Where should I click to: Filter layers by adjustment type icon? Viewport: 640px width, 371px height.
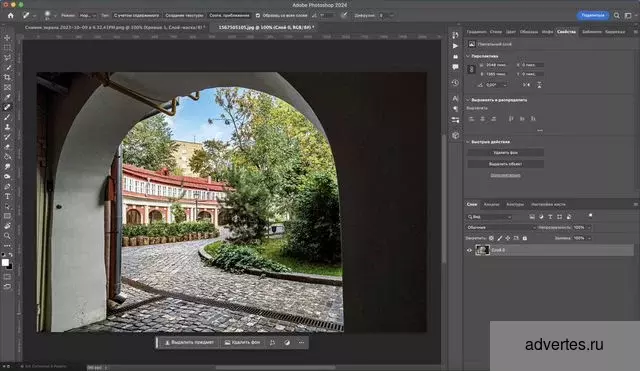coord(541,217)
